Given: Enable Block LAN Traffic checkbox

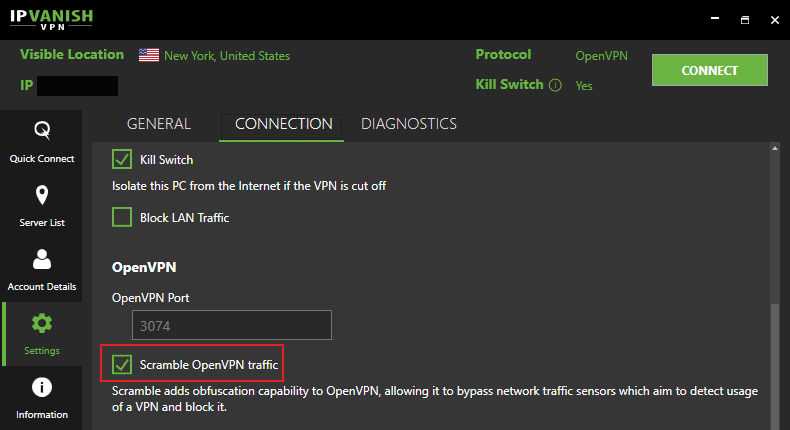Looking at the screenshot, I should click(122, 217).
